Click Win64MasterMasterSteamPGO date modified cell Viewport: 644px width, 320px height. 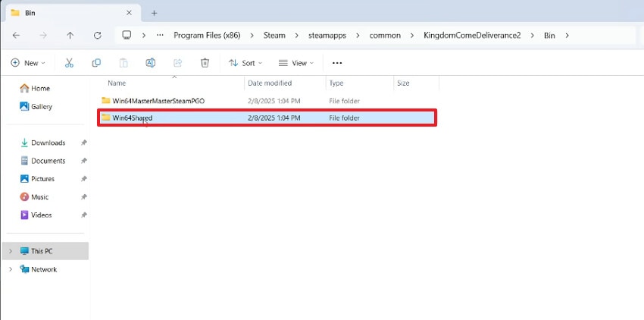pos(274,101)
